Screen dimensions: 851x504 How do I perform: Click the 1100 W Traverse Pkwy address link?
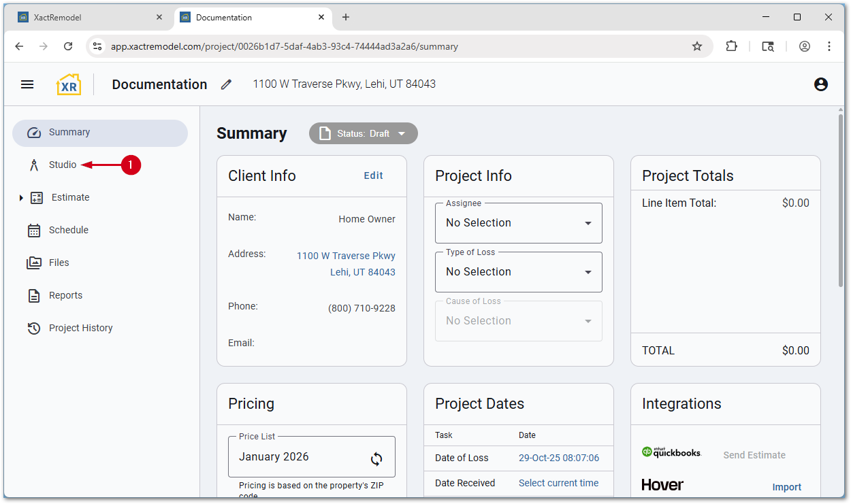[x=346, y=256]
